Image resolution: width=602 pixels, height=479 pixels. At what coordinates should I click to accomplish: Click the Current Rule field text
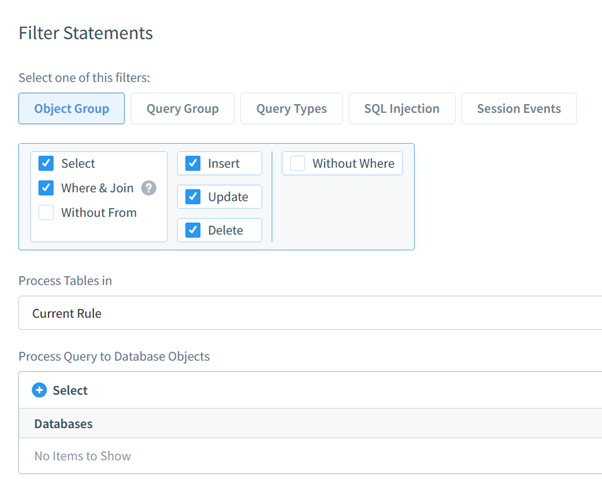click(67, 314)
